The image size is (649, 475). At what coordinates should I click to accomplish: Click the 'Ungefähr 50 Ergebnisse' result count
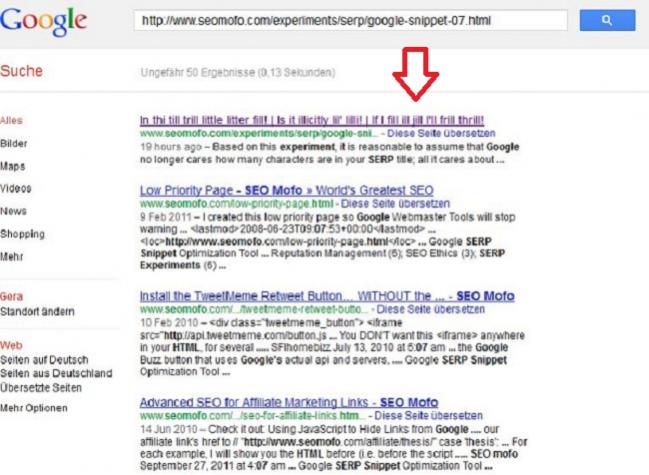238,73
